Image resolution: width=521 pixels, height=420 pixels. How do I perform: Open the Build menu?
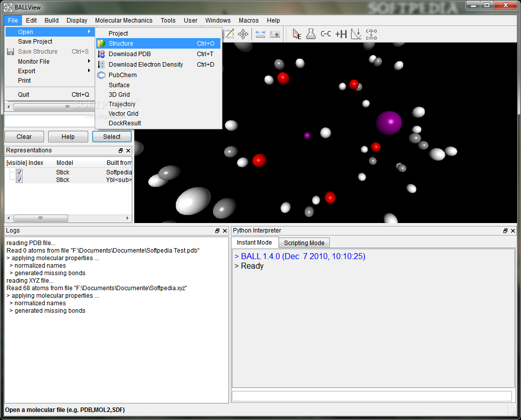[x=52, y=20]
